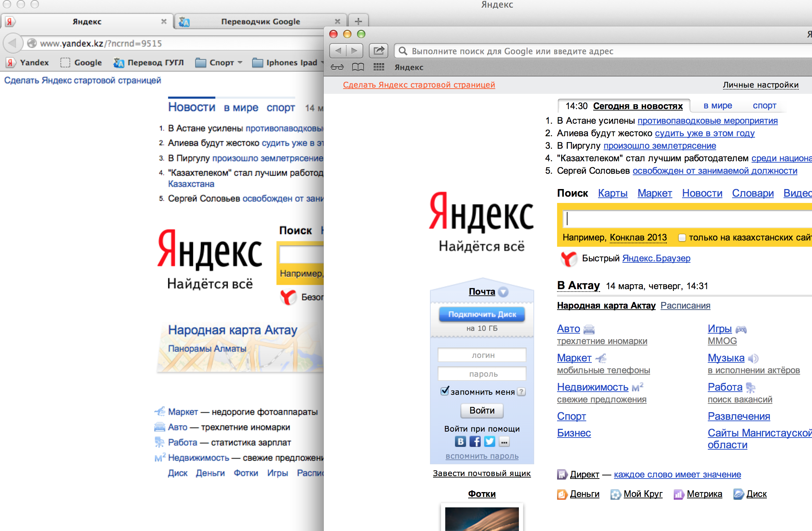Open Iphones Ipad bookmarks folder

click(x=288, y=63)
